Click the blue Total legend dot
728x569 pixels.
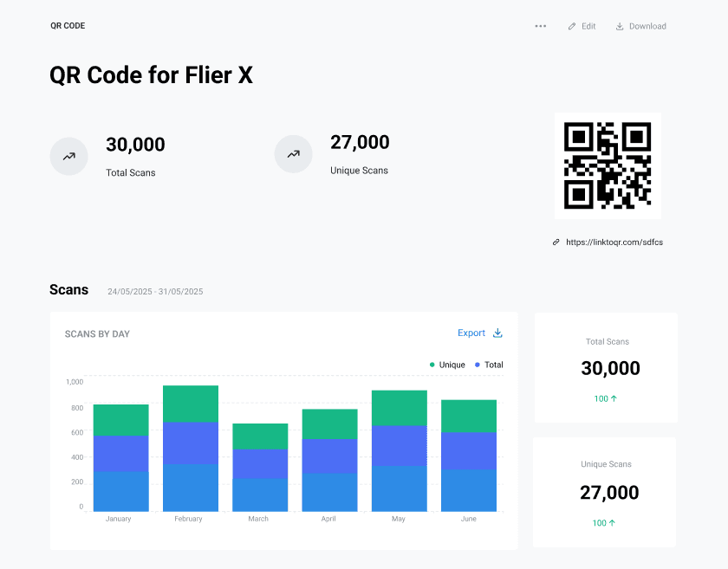click(x=478, y=365)
